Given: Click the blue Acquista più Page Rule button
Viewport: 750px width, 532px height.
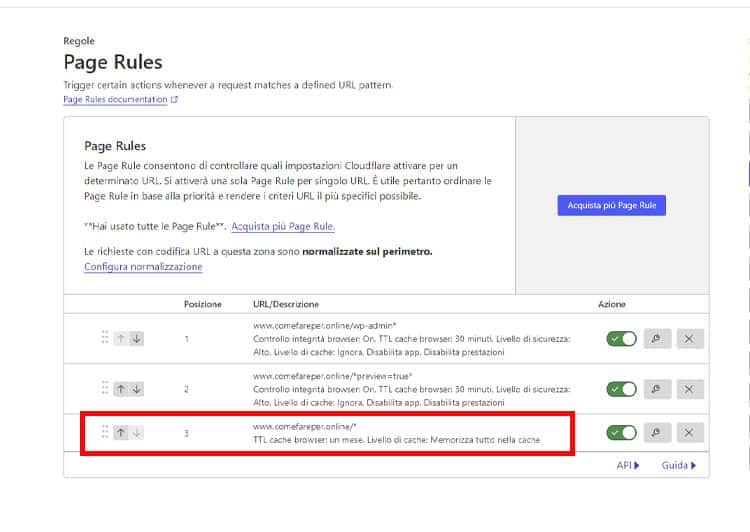Looking at the screenshot, I should [x=611, y=205].
